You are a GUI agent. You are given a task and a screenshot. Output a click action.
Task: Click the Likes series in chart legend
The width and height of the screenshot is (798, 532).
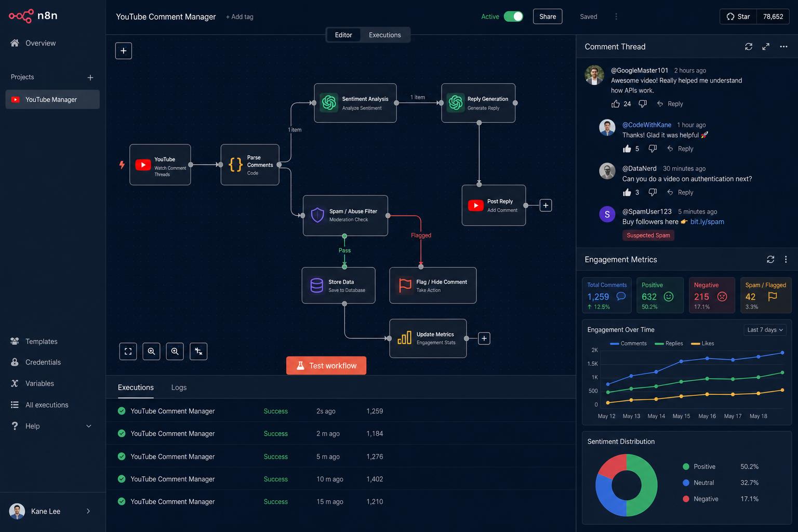tap(702, 343)
